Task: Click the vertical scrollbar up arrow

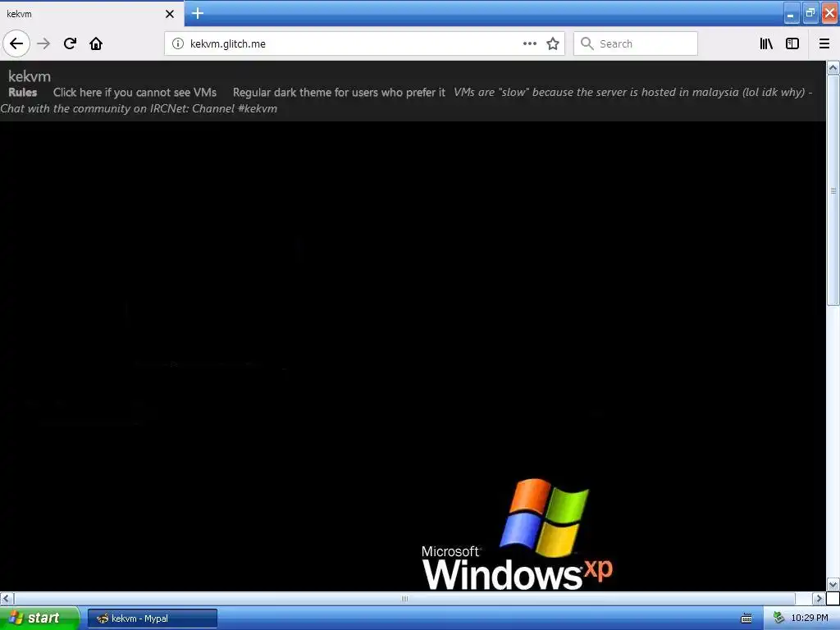Action: 833,67
